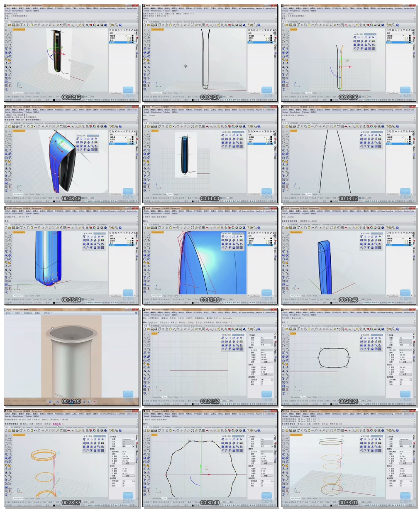Select the highlighted blue layer row in 00:02:12 frame
Viewport: 420px width, 511px height.
pyautogui.click(x=122, y=42)
